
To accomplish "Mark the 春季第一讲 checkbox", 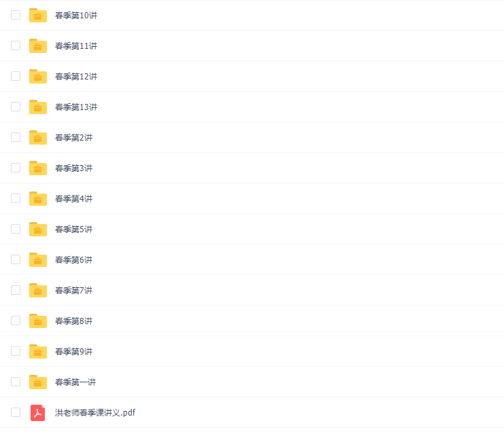I will (16, 382).
